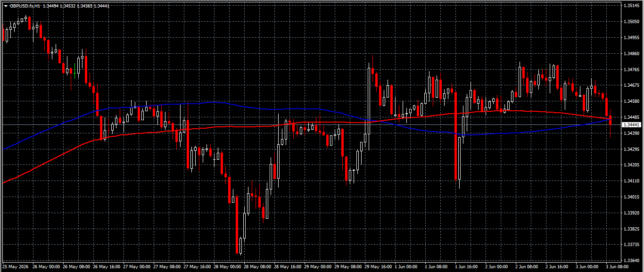Click the 1.34390 price scale label

click(x=631, y=133)
